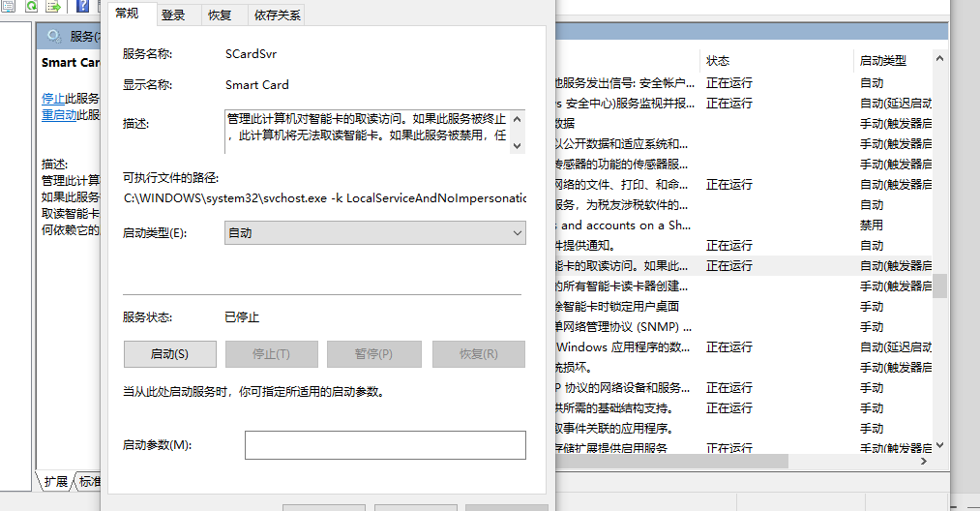Select the row 的所有智能卡读卡器创建...
This screenshot has height=511, width=980.
pyautogui.click(x=744, y=286)
